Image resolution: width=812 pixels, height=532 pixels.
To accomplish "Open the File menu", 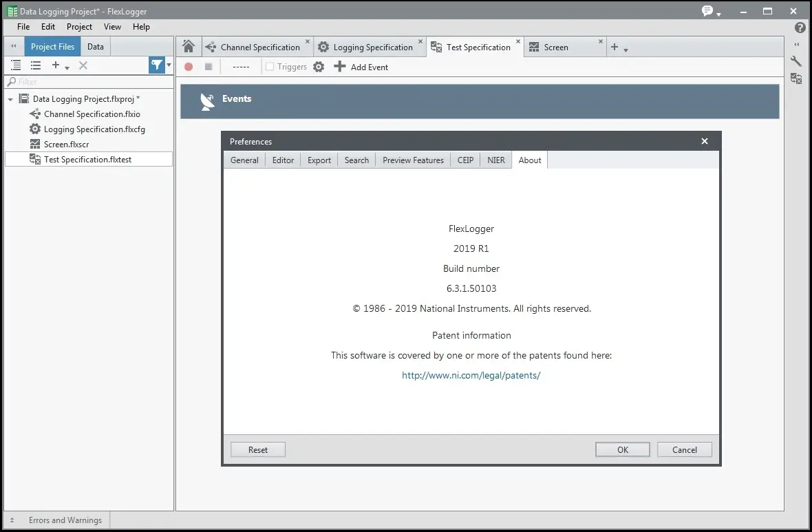I will point(23,27).
